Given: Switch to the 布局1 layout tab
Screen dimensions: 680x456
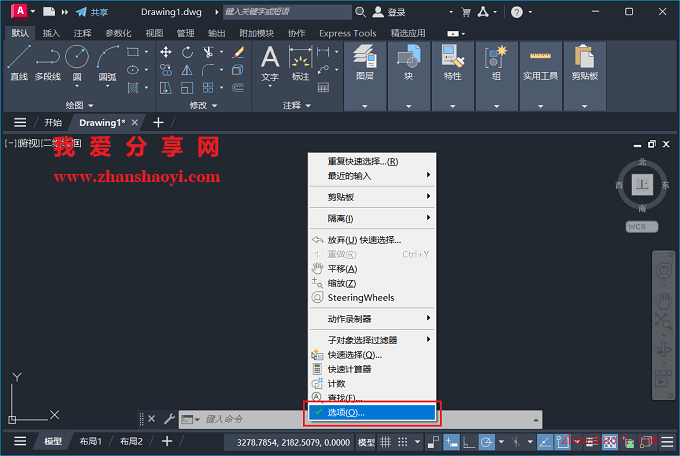Looking at the screenshot, I should pyautogui.click(x=91, y=442).
